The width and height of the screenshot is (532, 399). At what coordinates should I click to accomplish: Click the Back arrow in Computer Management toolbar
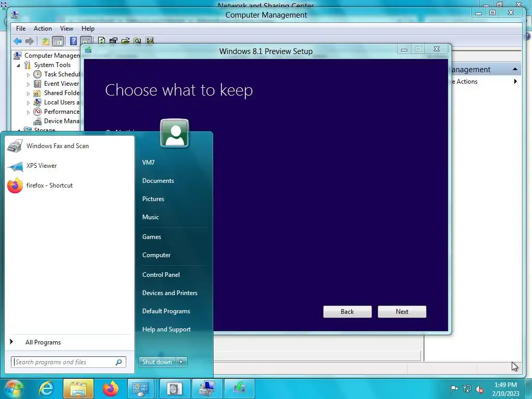(x=18, y=42)
